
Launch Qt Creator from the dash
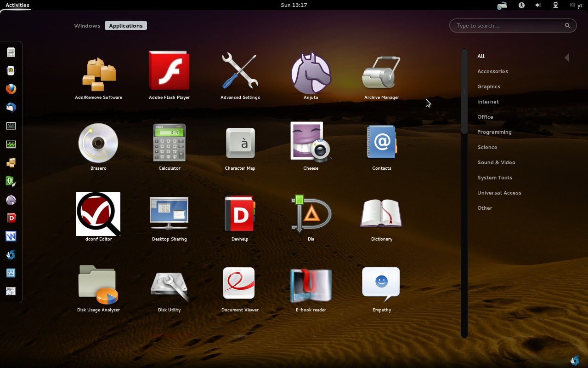point(11,181)
